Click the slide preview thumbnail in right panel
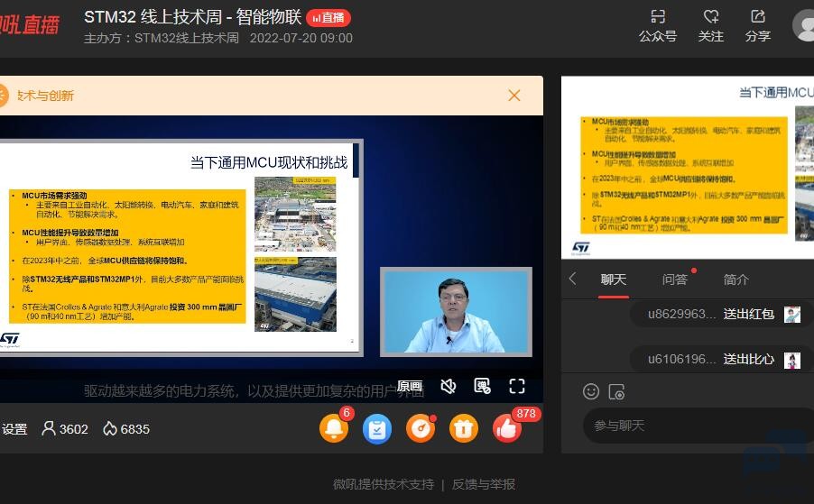The image size is (814, 504). [x=688, y=167]
